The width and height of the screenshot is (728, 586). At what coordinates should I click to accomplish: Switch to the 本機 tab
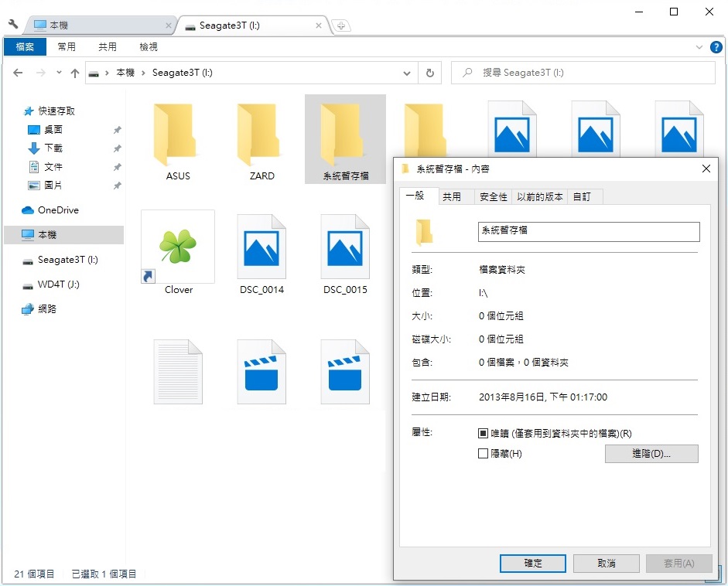[x=98, y=26]
